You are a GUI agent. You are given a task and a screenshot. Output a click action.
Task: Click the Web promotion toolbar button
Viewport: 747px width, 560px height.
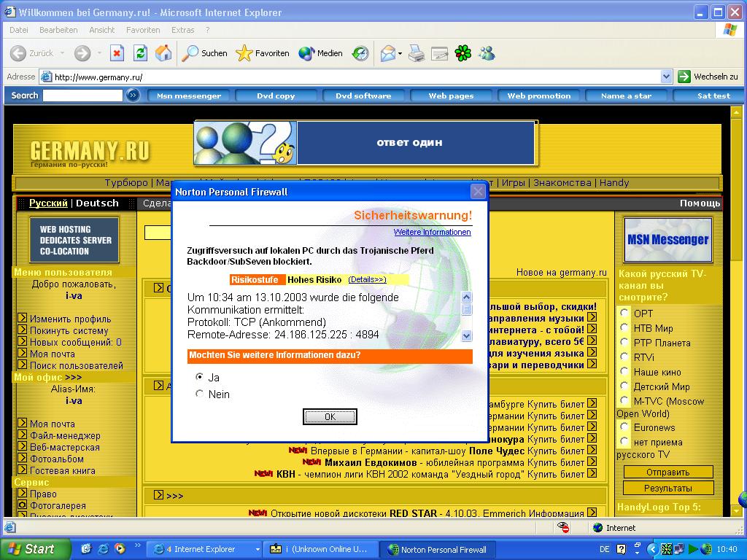pos(539,96)
